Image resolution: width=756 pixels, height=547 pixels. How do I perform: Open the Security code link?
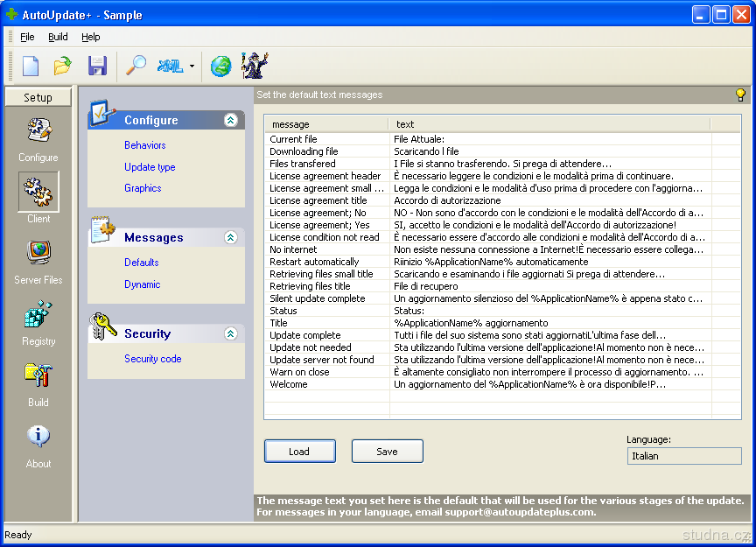pos(153,359)
